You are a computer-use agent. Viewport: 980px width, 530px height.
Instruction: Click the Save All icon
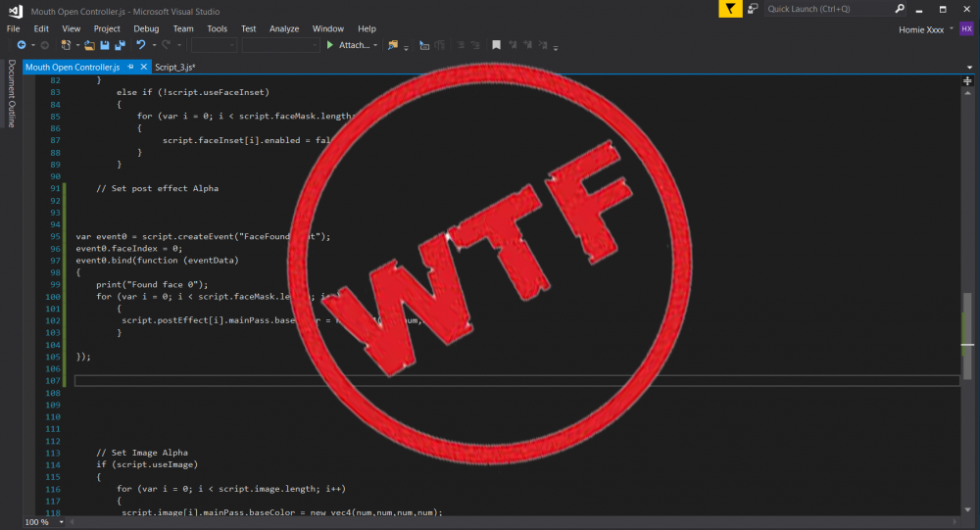click(120, 45)
